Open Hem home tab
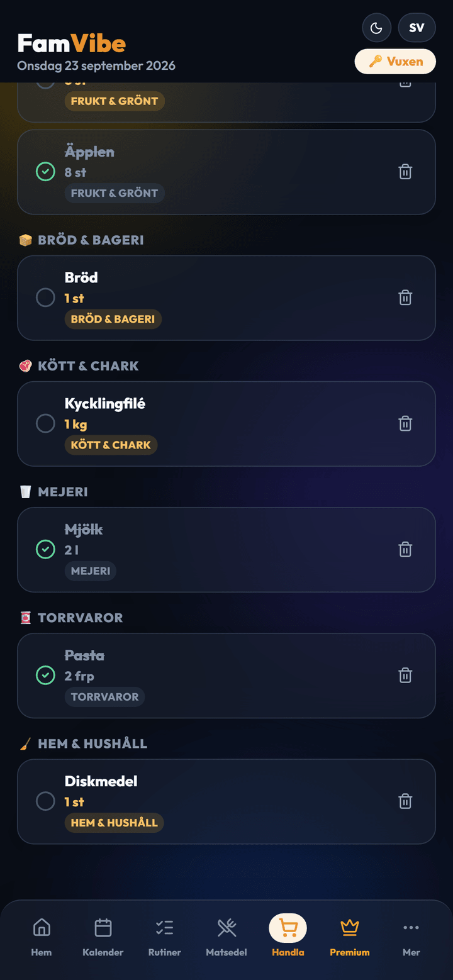This screenshot has height=980, width=453. coord(42,936)
